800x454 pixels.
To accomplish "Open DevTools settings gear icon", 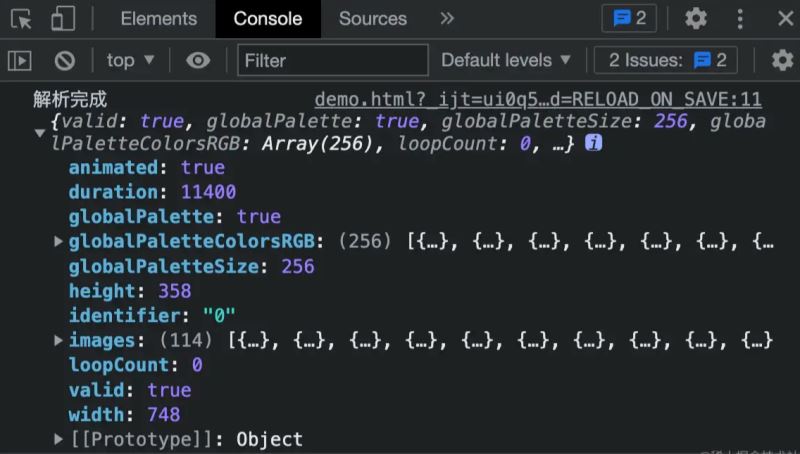I will click(x=696, y=19).
